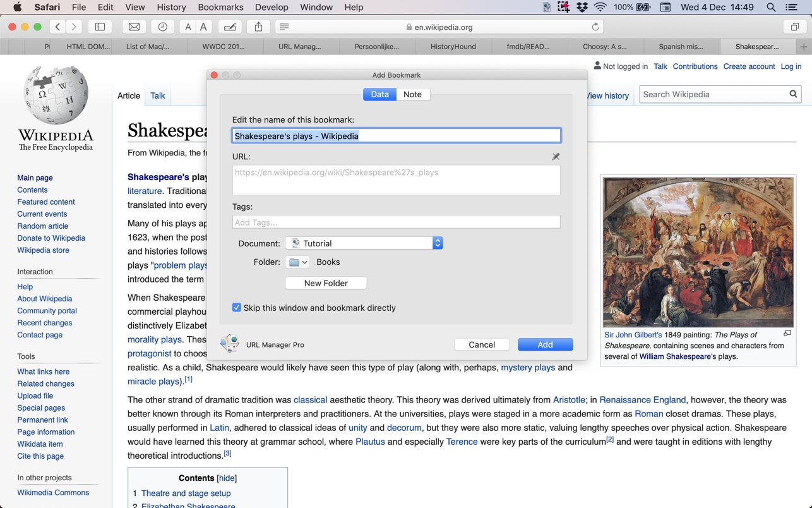Click Safari's sidebar toggle icon
The image size is (812, 508).
coord(100,27)
